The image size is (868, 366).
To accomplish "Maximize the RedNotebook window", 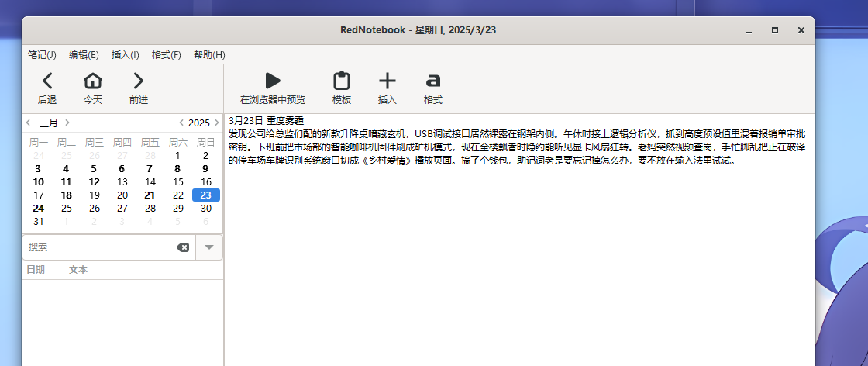I will pos(775,30).
